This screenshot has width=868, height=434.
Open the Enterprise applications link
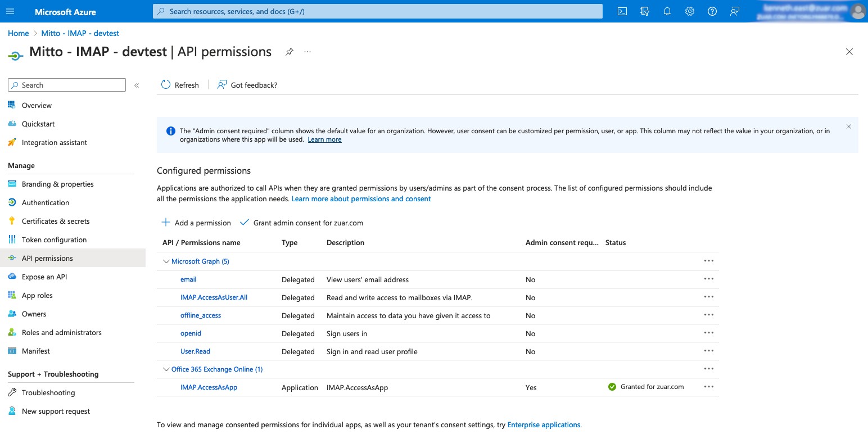click(x=543, y=425)
